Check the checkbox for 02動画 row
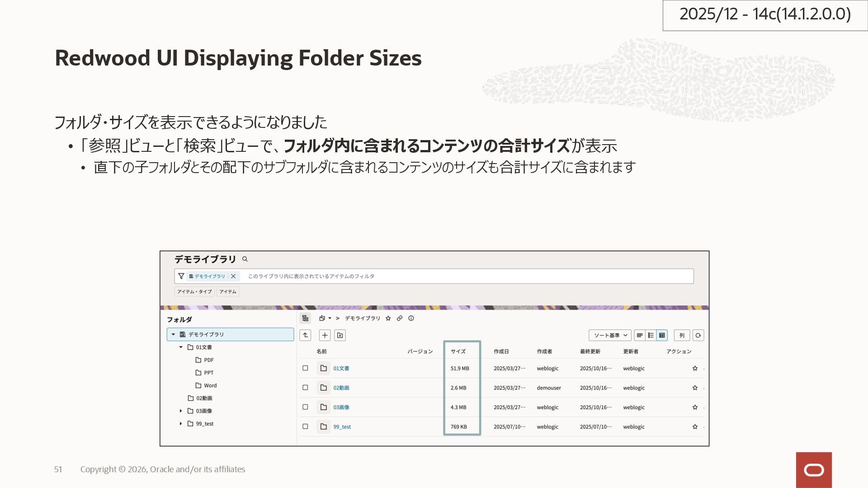 pos(305,388)
